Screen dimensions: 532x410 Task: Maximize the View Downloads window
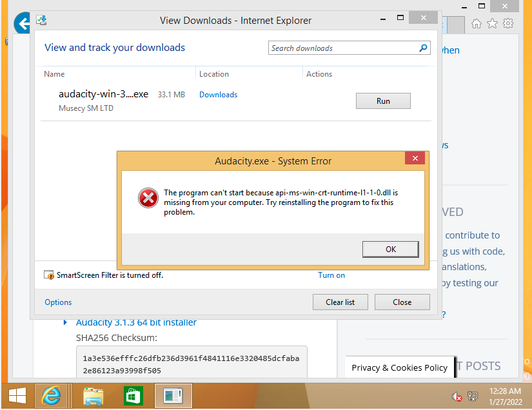click(400, 17)
